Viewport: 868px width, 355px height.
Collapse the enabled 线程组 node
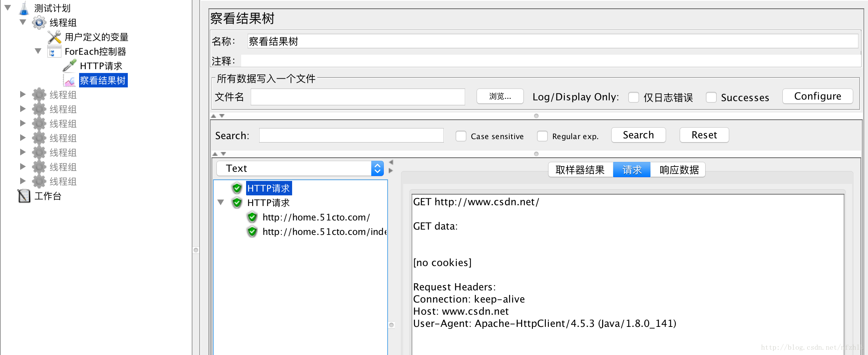pos(23,22)
